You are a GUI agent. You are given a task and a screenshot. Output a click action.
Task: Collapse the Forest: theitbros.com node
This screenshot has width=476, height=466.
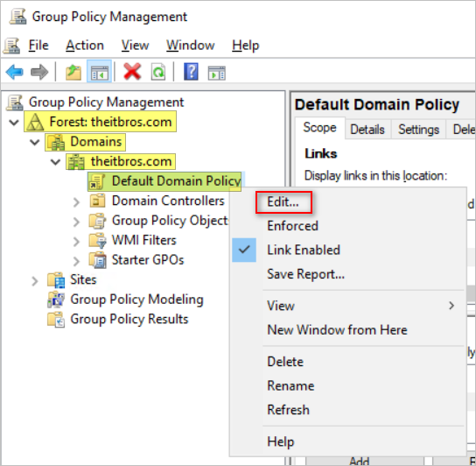pyautogui.click(x=14, y=123)
